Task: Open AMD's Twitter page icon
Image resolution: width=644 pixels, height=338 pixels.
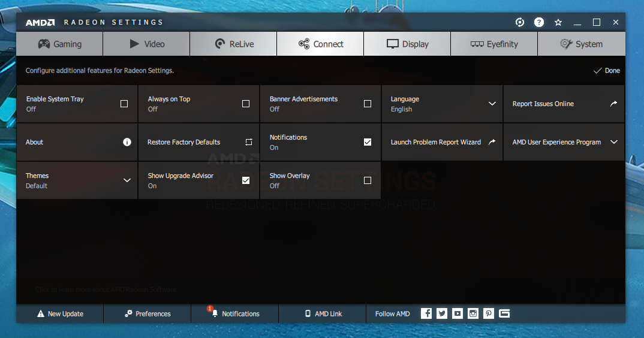Action: point(442,313)
